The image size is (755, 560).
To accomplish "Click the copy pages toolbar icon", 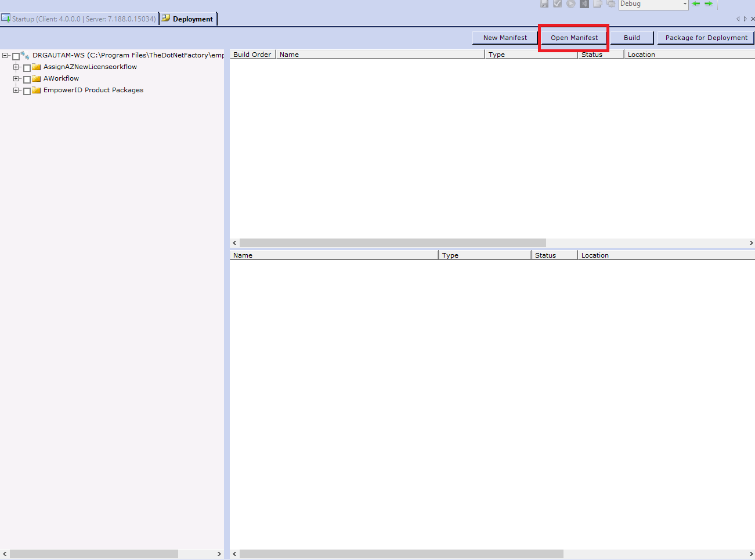I will click(x=610, y=3).
